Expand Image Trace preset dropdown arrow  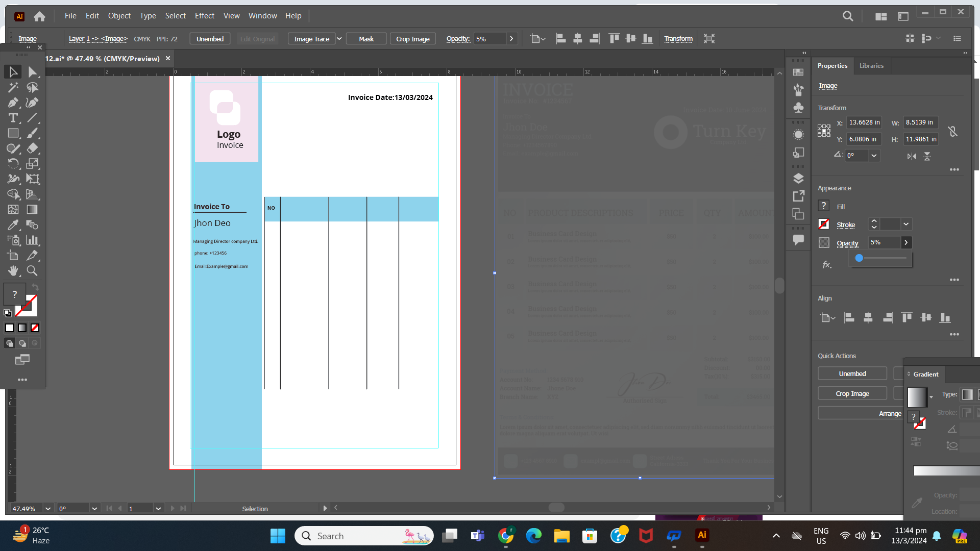pos(339,39)
